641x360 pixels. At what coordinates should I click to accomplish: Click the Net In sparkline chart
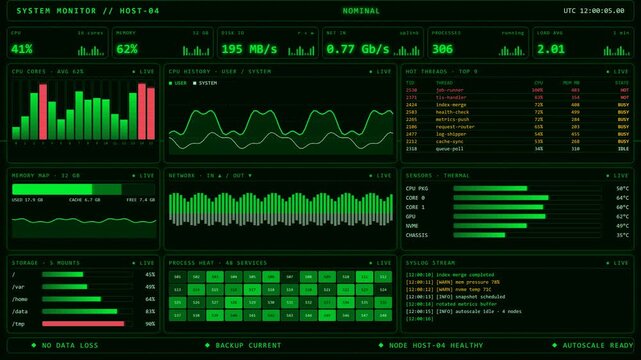[x=406, y=51]
